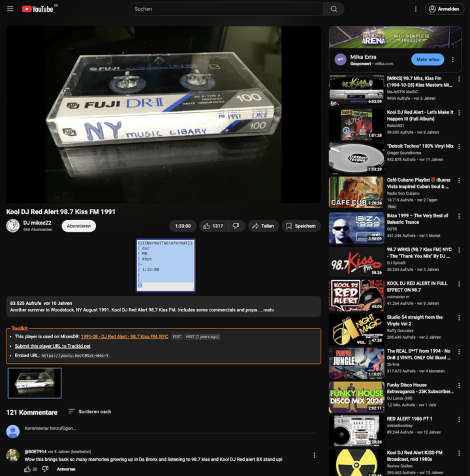Open the Funky House Disco Mix 2024 thumbnail

[356, 397]
